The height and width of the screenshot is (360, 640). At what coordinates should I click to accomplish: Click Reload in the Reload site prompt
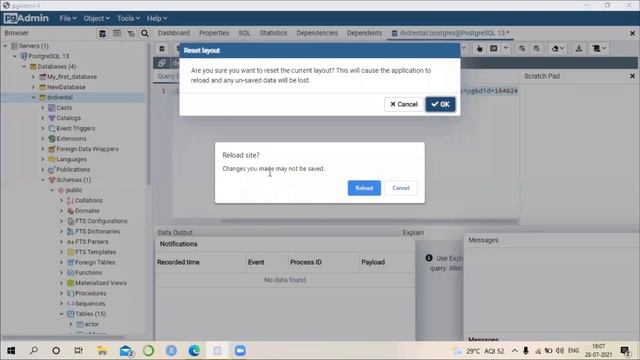click(364, 188)
